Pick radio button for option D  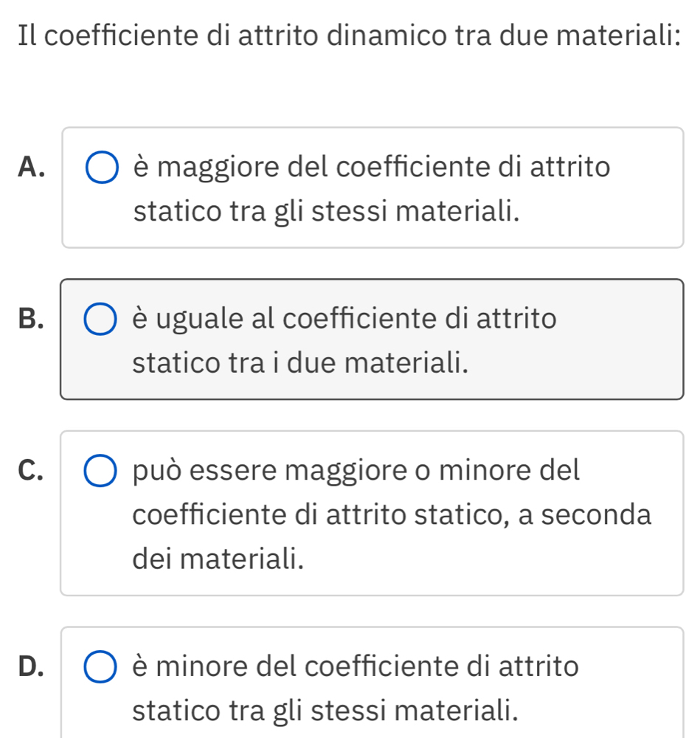(x=101, y=669)
